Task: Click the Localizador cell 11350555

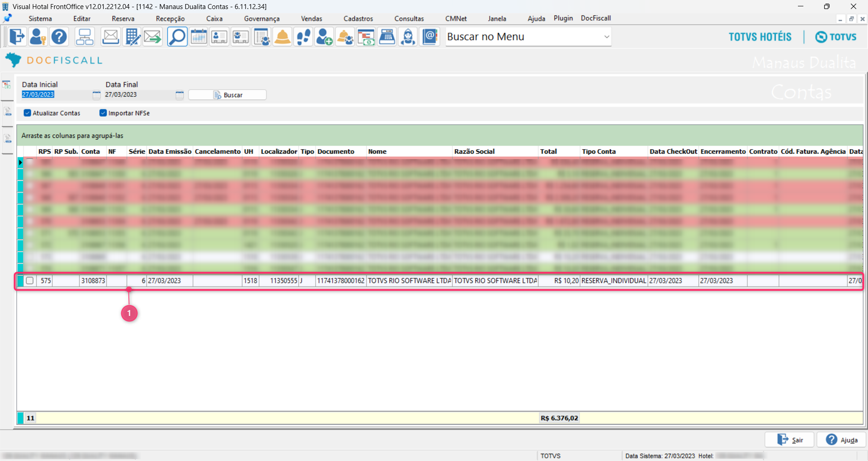Action: [279, 281]
